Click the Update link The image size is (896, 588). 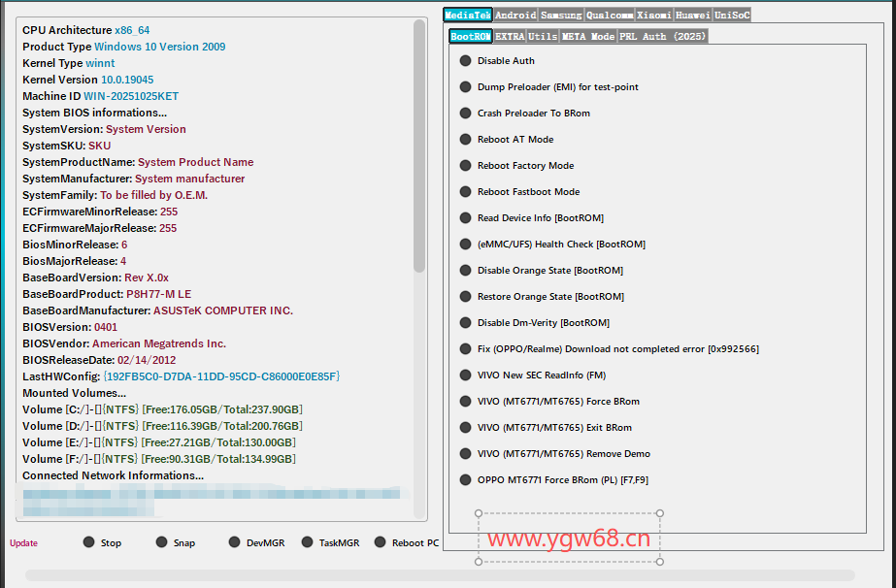click(x=23, y=542)
